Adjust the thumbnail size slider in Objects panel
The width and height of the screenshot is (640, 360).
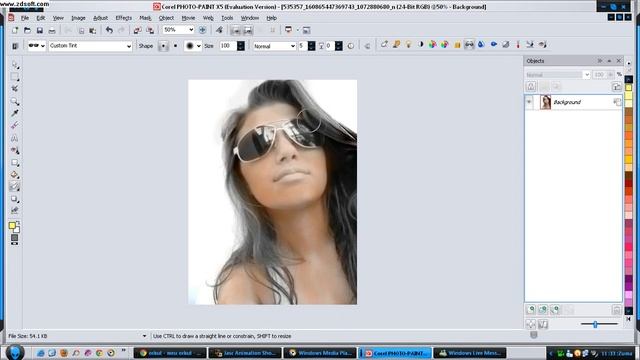coord(595,324)
